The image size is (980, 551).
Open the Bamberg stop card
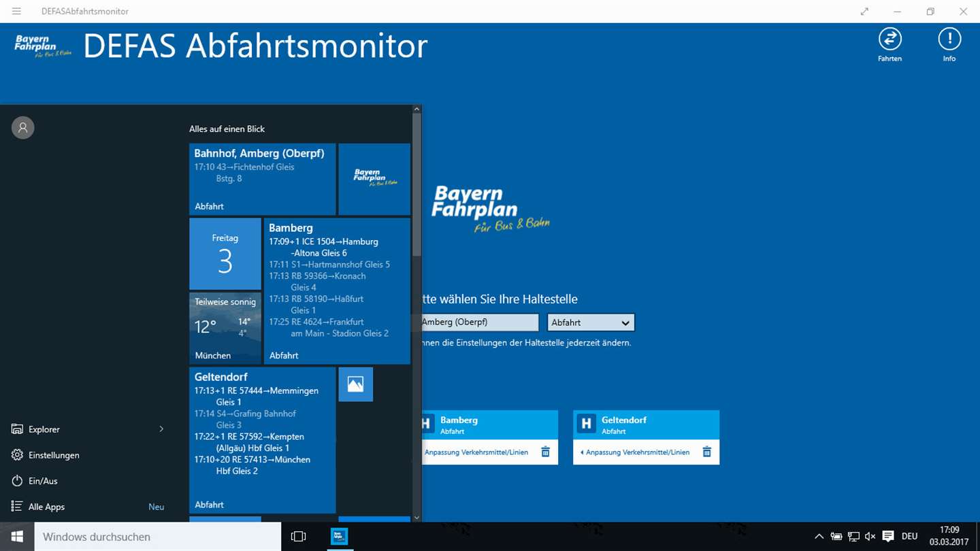(x=489, y=424)
